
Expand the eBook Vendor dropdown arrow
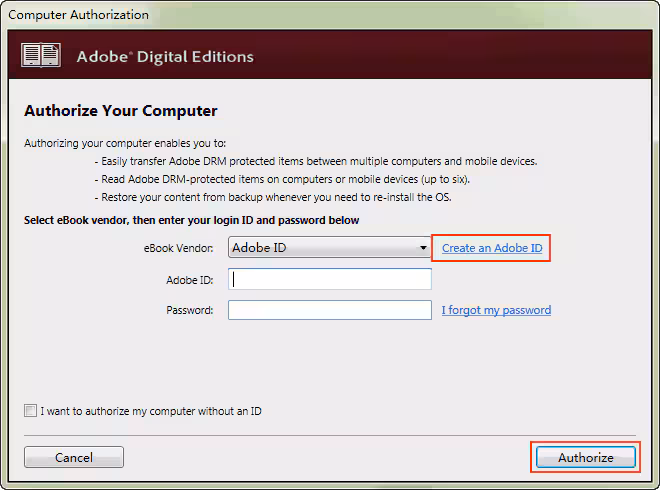tap(424, 248)
